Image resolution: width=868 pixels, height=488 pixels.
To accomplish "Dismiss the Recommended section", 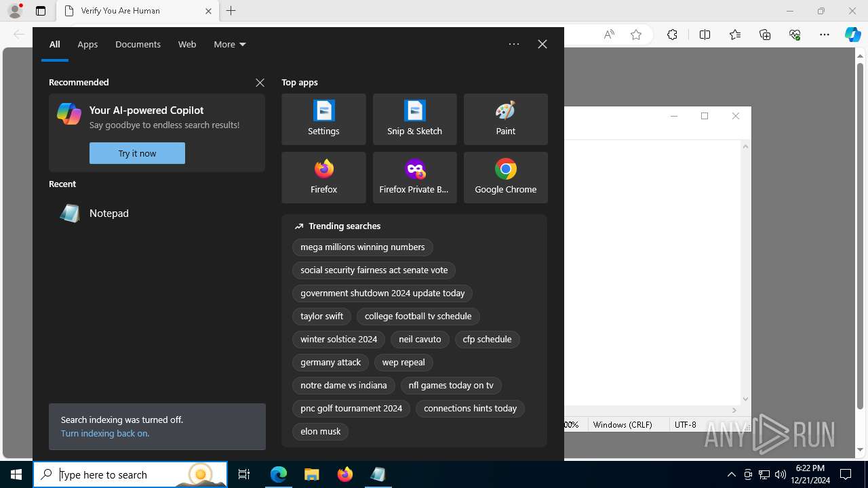I will point(260,83).
